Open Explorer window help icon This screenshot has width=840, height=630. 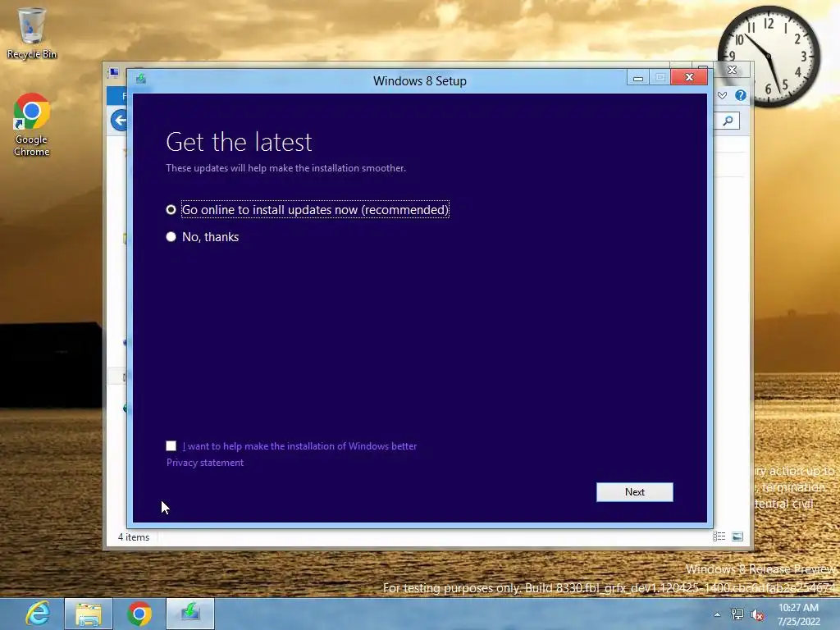(x=741, y=95)
